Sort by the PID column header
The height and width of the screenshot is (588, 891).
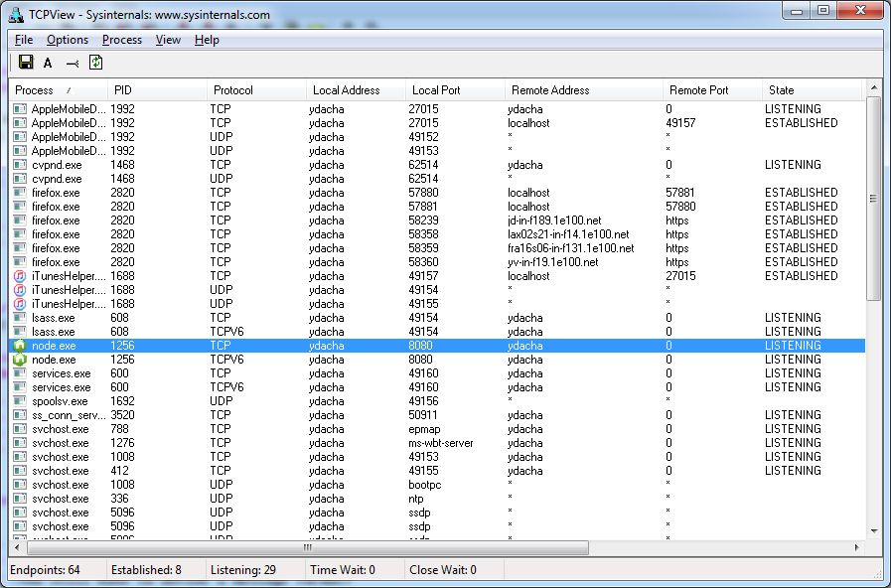157,90
